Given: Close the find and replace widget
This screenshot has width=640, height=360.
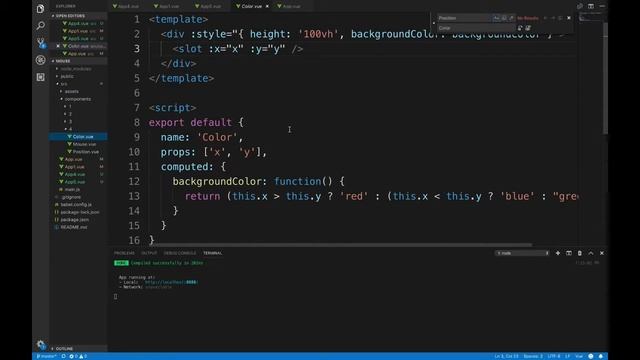Looking at the screenshot, I should 569,18.
